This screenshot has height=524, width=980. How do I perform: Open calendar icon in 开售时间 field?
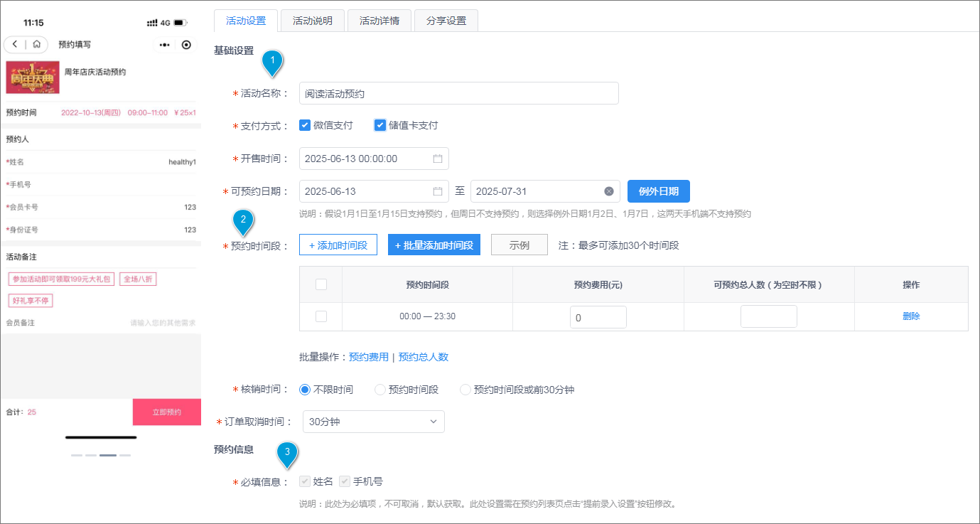[x=438, y=159]
